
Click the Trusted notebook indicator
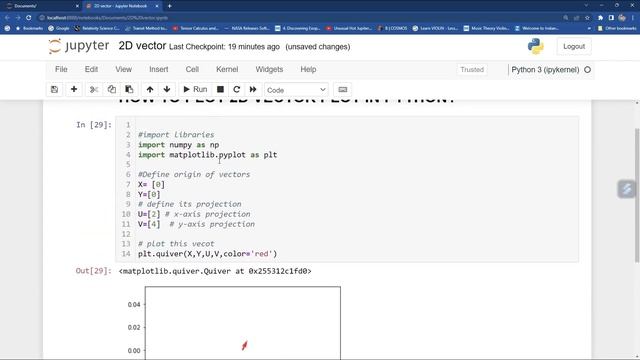point(472,70)
